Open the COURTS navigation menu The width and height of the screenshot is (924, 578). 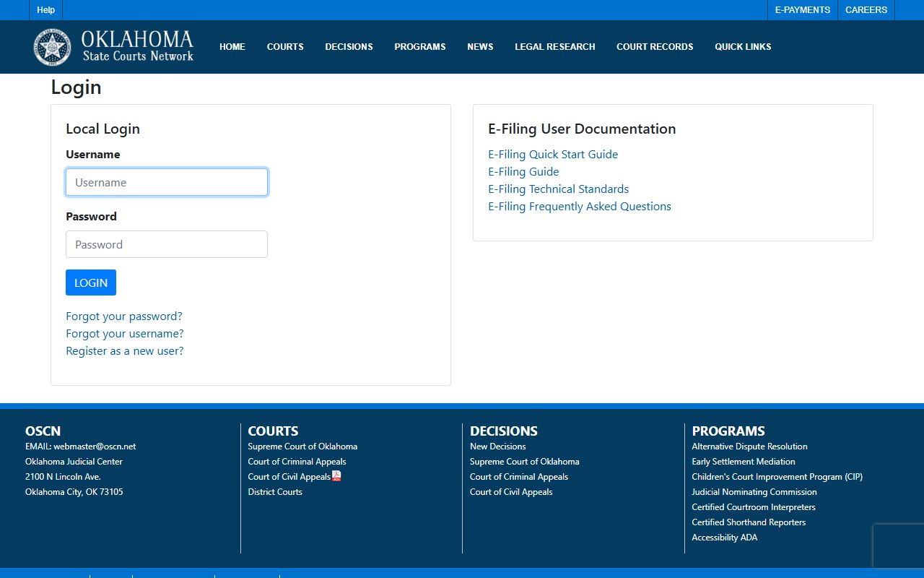(285, 47)
